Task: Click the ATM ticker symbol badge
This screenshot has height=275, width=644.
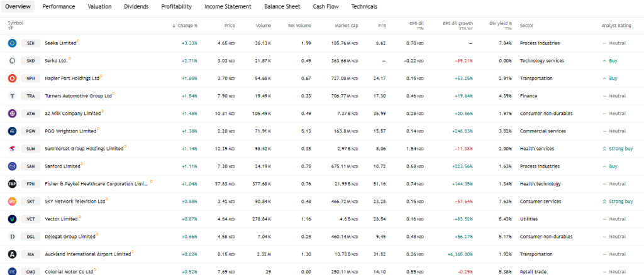Action: coord(31,114)
